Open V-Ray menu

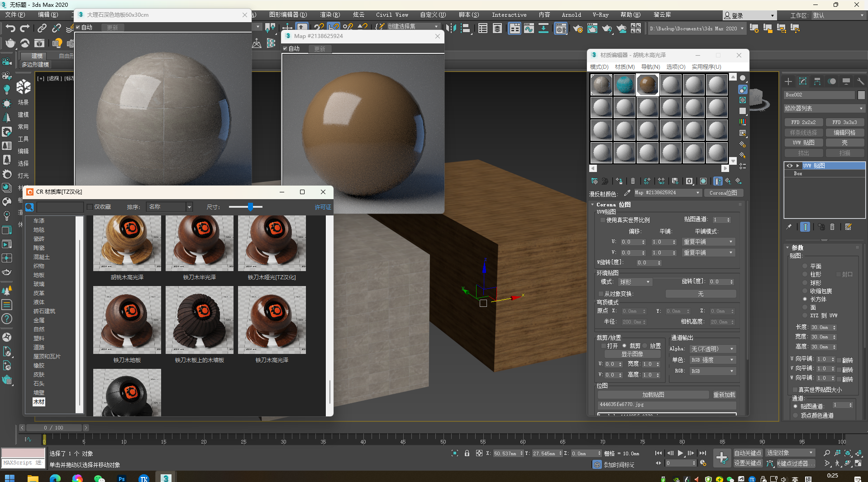[x=601, y=15]
